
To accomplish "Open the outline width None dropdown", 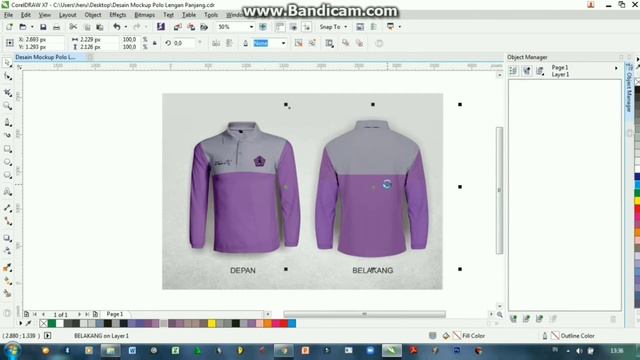I will [283, 43].
